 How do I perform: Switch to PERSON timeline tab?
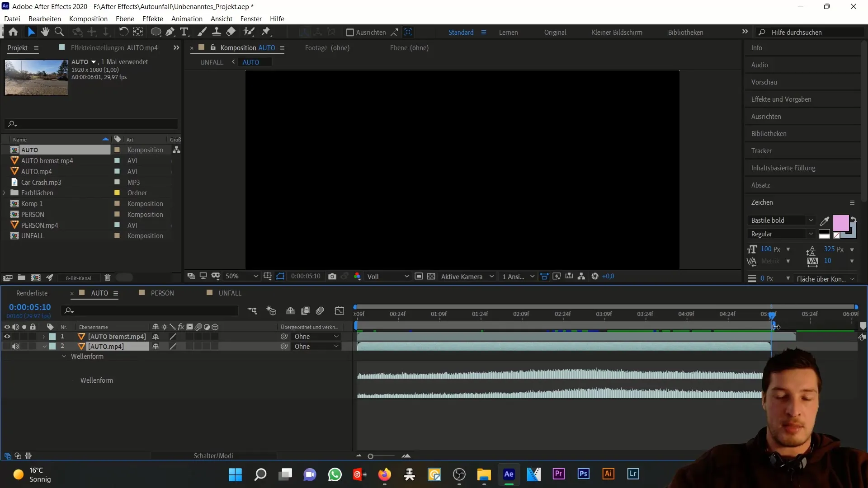(x=162, y=293)
